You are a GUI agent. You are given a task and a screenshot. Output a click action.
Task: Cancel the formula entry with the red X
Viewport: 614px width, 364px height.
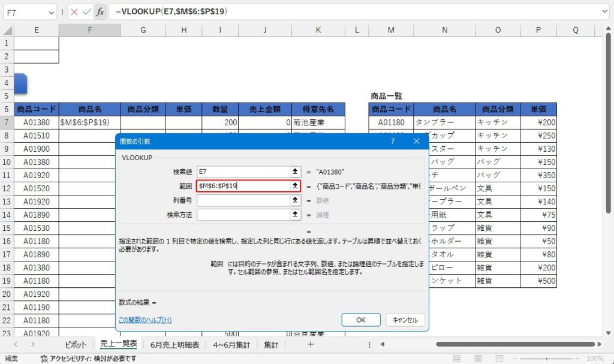click(74, 11)
